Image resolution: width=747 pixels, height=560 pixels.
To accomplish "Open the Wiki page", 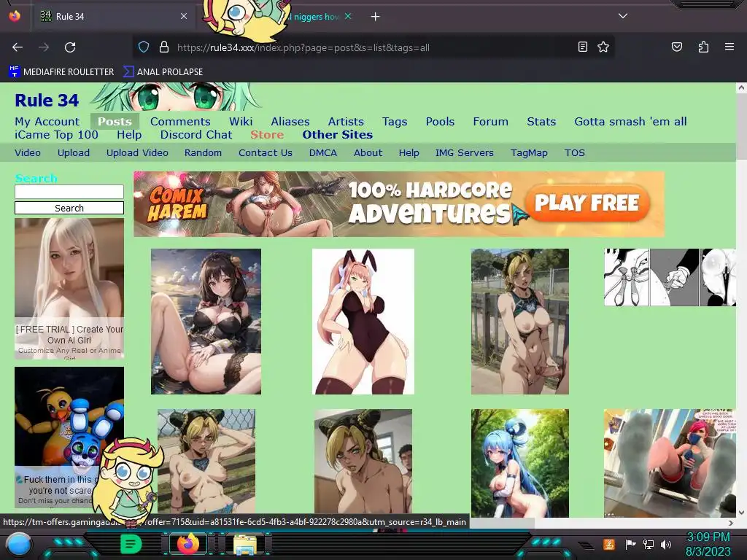I will (x=241, y=122).
